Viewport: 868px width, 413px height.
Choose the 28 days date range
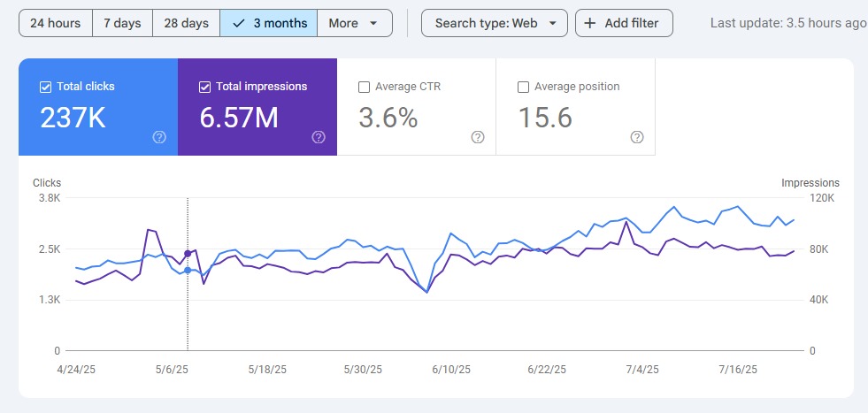click(x=186, y=23)
